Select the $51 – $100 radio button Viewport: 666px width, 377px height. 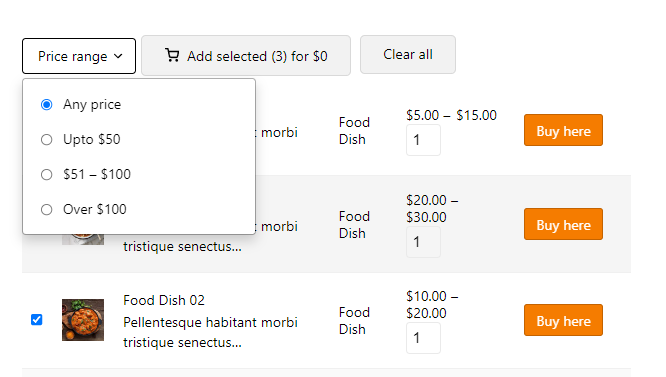pos(47,174)
